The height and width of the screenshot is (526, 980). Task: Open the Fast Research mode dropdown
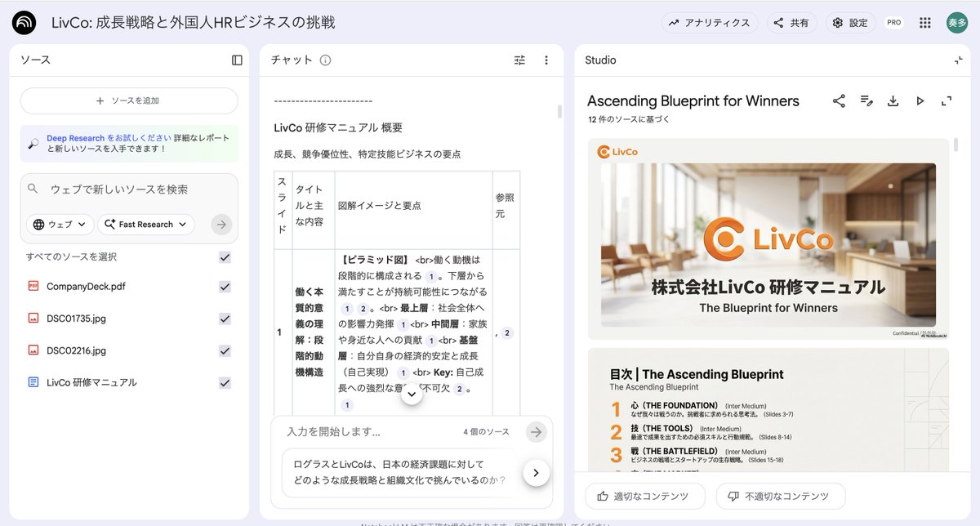click(x=145, y=224)
